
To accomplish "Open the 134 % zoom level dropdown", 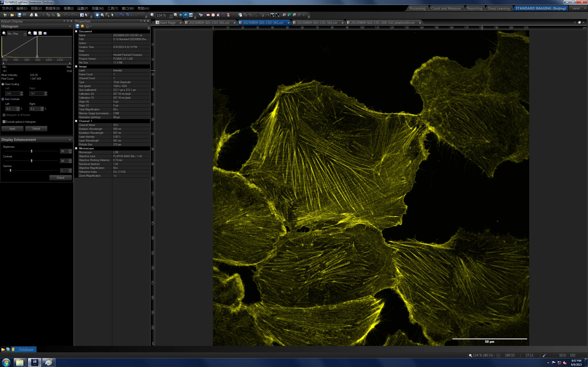I will (171, 15).
